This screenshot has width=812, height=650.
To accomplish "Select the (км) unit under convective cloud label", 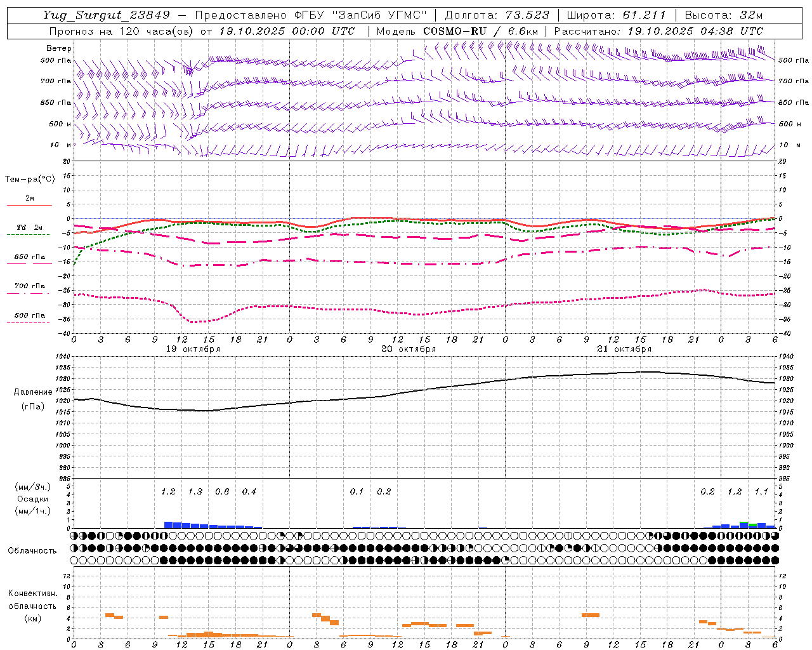I will (x=33, y=618).
